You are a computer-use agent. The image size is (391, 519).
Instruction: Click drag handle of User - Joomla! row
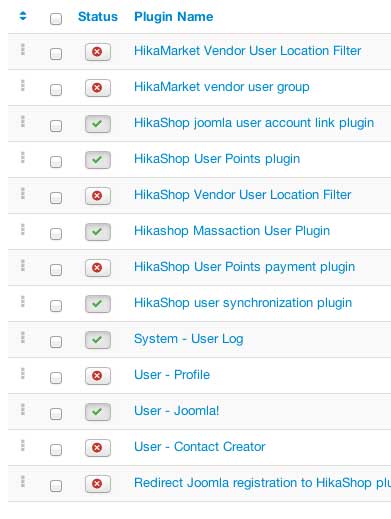(23, 409)
